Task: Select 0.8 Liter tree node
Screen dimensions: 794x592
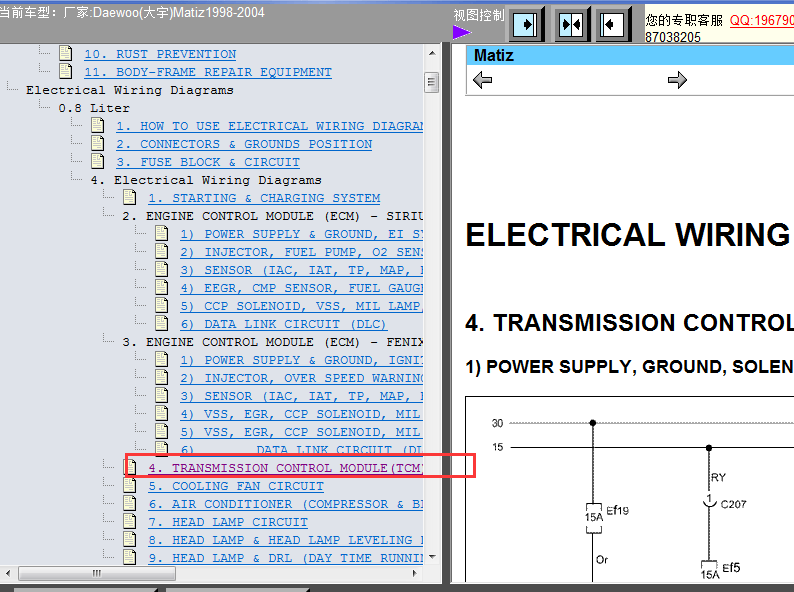Action: tap(94, 108)
